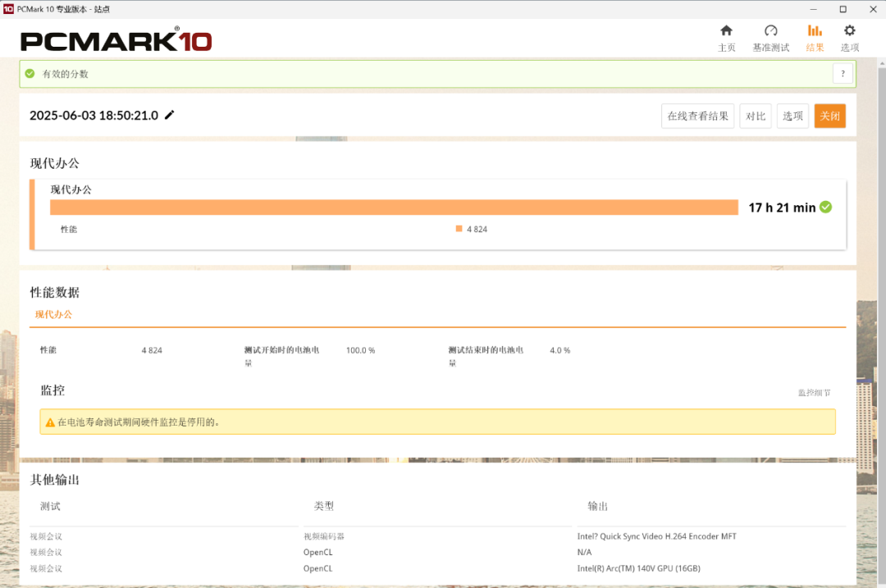Image resolution: width=886 pixels, height=588 pixels.
Task: Click the 类型 column header
Action: pos(324,506)
